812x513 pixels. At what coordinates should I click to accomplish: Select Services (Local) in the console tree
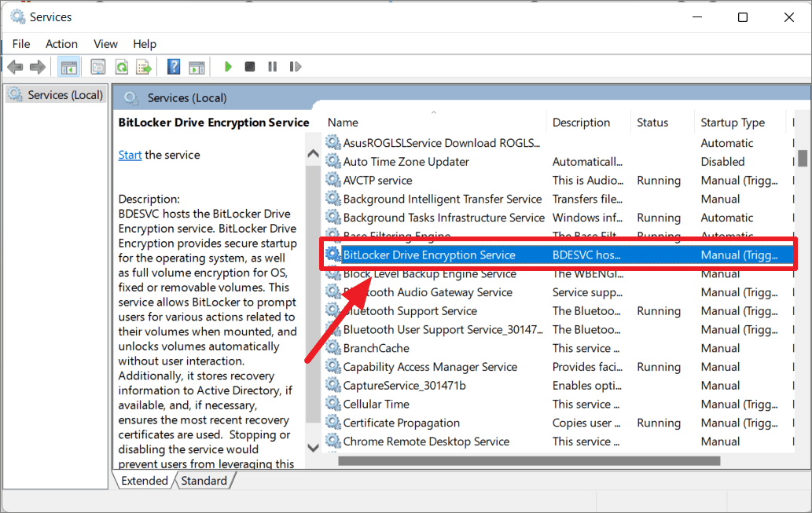click(57, 95)
